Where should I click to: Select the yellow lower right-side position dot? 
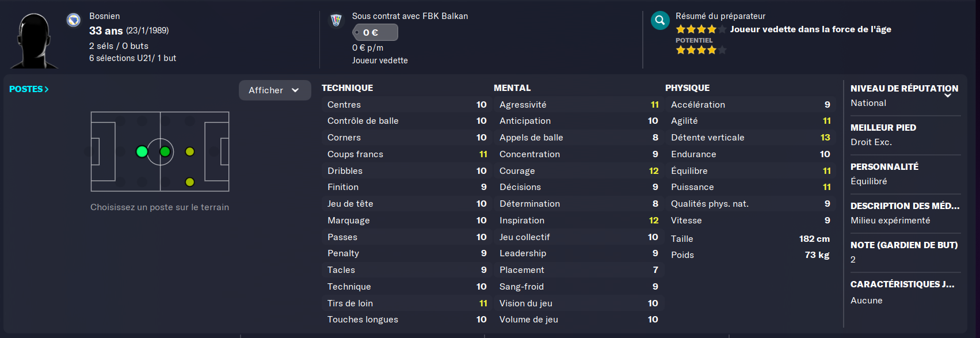coord(190,182)
